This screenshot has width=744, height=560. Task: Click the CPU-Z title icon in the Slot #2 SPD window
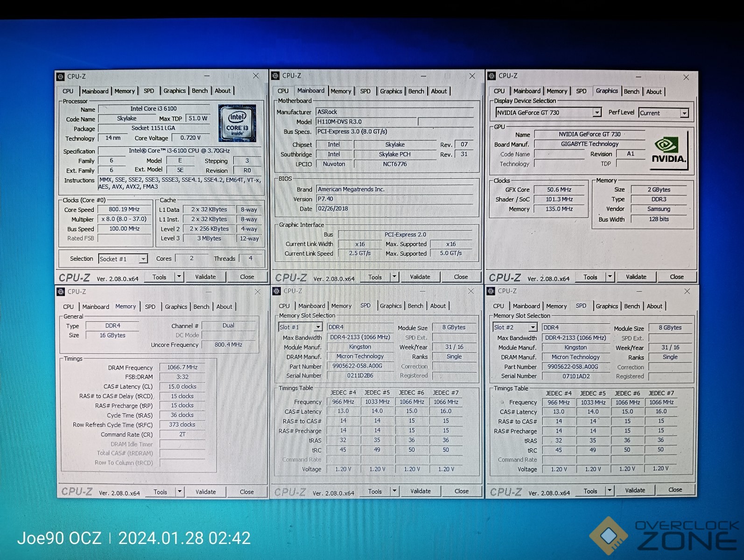pyautogui.click(x=491, y=291)
